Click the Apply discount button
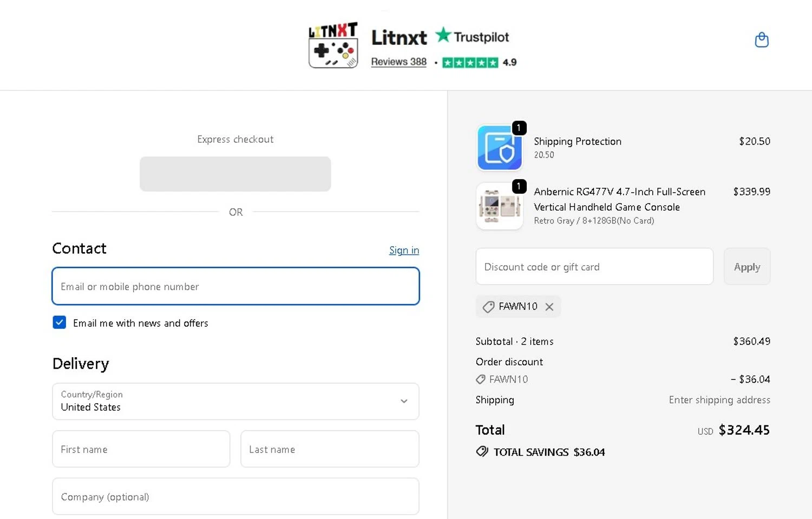Screen dimensions: 812x519 (x=746, y=266)
